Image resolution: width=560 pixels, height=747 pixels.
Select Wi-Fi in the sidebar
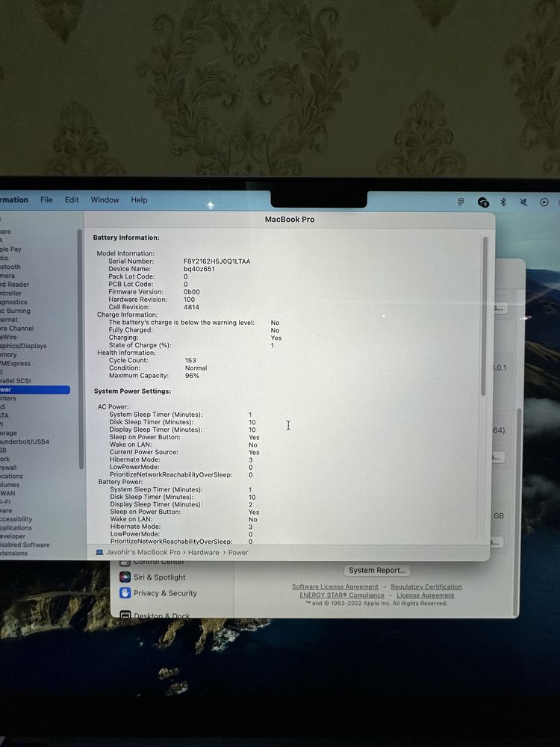pyautogui.click(x=5, y=502)
